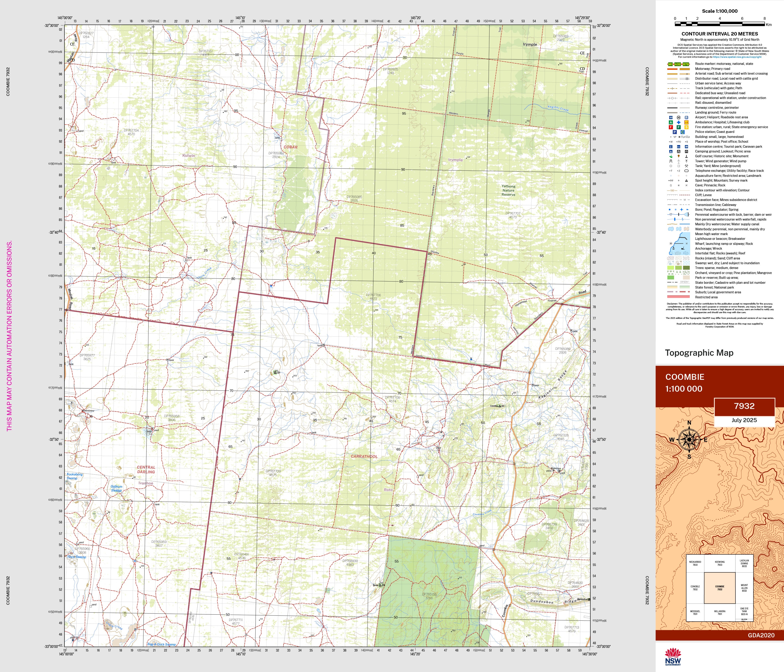Screen dimensions: 784x672
Task: Select the WILLANDRA 7931 index cell
Action: (x=720, y=612)
